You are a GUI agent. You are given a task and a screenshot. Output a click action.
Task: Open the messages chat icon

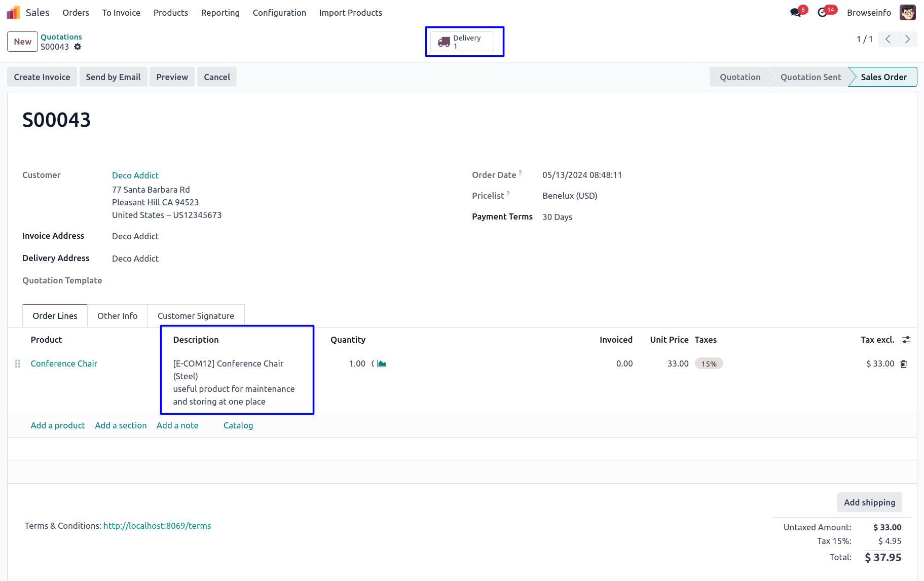coord(795,13)
